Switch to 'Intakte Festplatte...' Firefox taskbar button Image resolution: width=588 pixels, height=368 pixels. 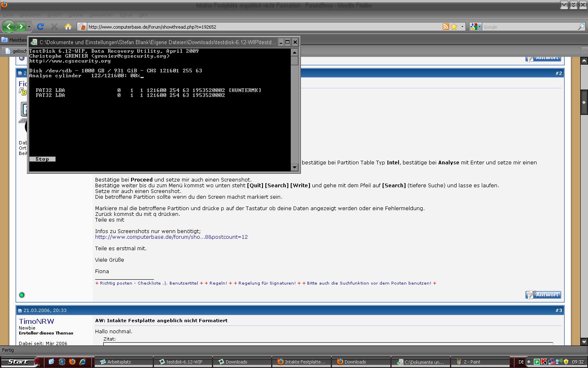pos(301,362)
